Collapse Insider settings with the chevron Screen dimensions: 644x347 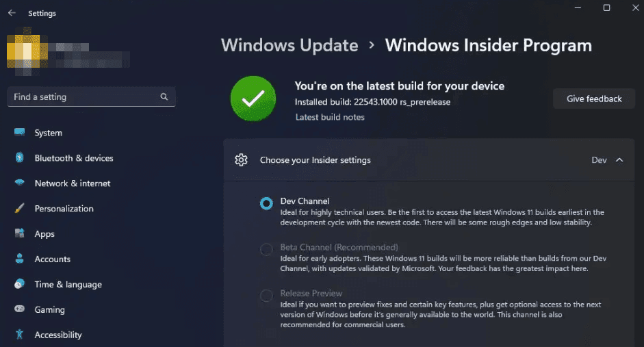click(619, 160)
